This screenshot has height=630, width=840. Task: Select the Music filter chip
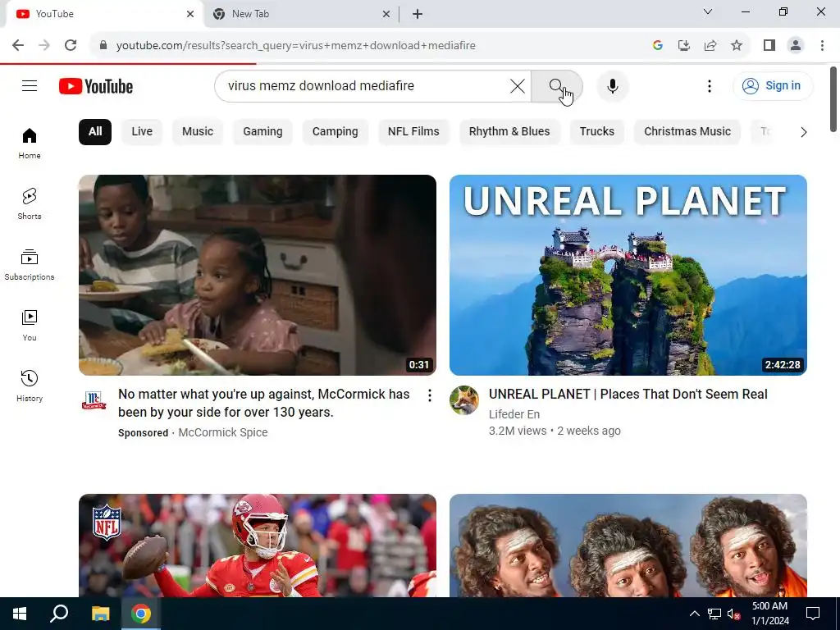(x=198, y=132)
